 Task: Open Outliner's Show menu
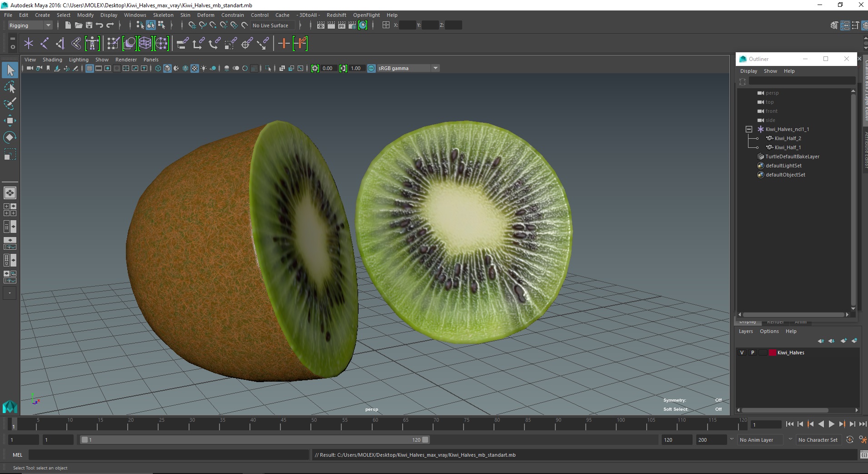coord(770,71)
